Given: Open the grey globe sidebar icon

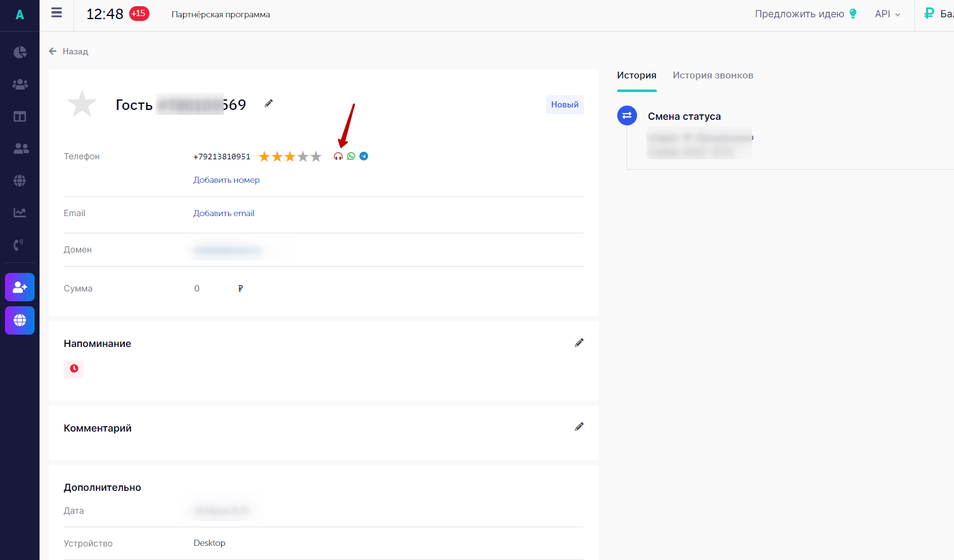Looking at the screenshot, I should pyautogui.click(x=20, y=180).
